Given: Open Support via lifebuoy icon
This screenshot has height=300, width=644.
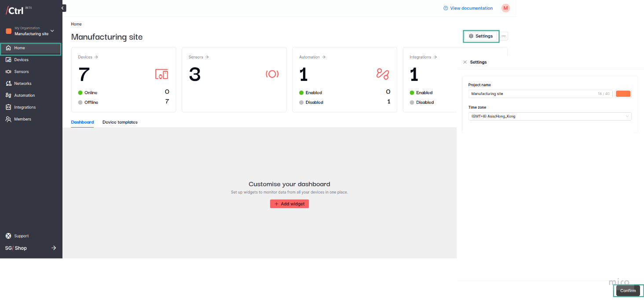Looking at the screenshot, I should pos(8,236).
